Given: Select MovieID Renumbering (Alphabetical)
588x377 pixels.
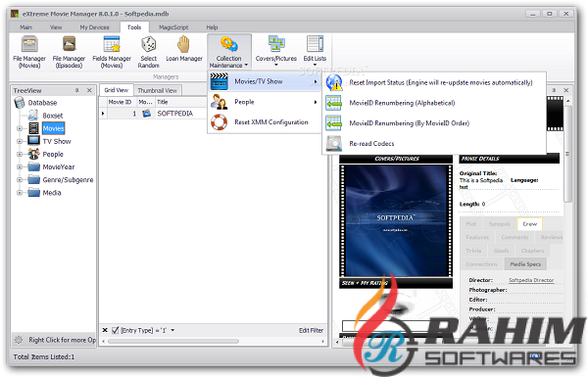Looking at the screenshot, I should coord(434,103).
